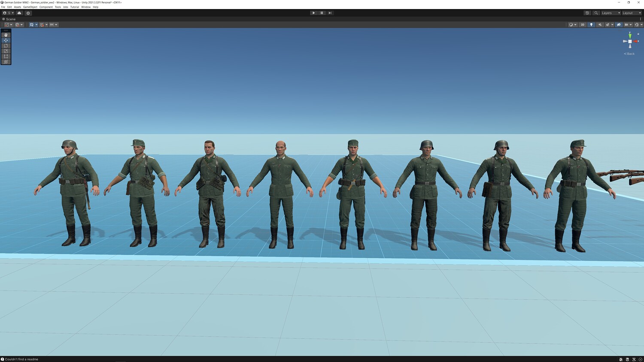Select the combined Transform tool
Image resolution: width=644 pixels, height=362 pixels.
(x=6, y=62)
